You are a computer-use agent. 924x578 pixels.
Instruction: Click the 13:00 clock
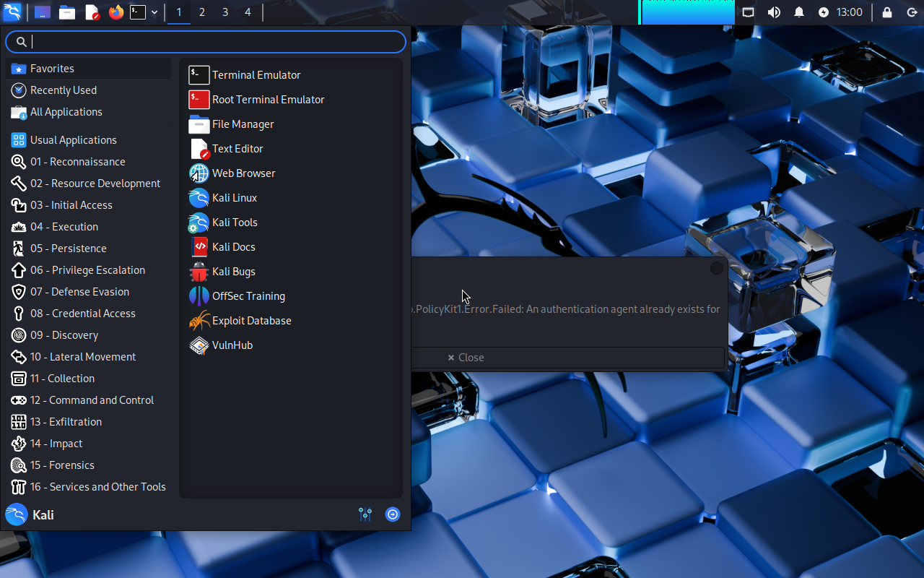[x=850, y=12]
